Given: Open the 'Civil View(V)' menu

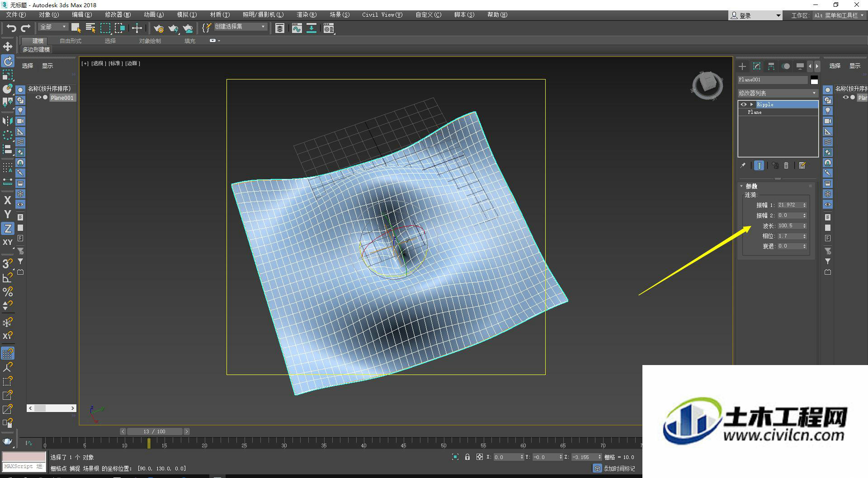Looking at the screenshot, I should [382, 15].
